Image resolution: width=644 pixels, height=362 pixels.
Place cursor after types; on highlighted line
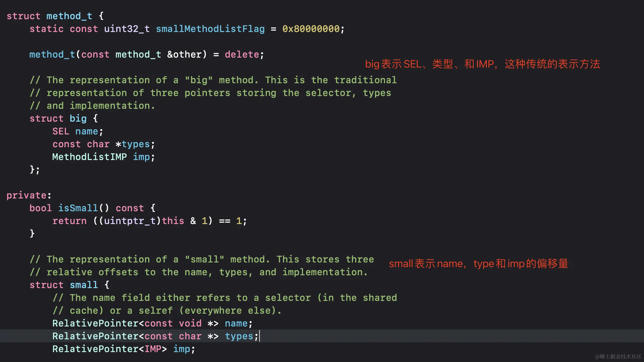pos(259,336)
